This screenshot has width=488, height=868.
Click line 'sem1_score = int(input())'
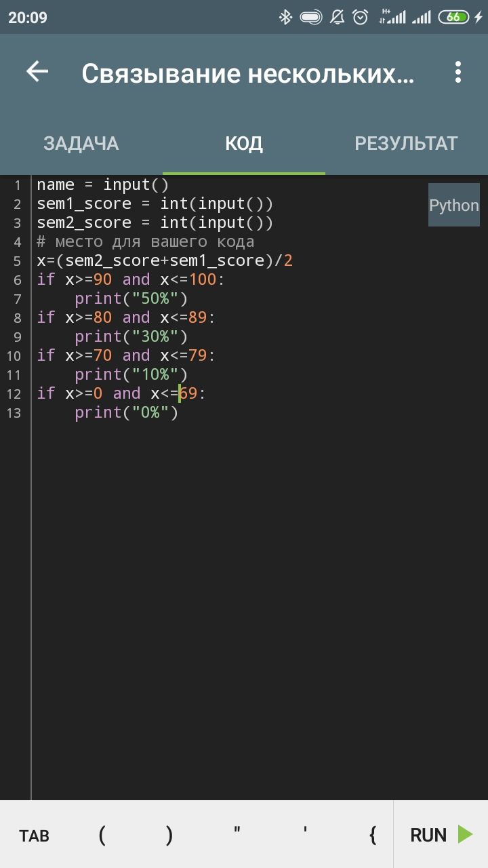click(155, 203)
